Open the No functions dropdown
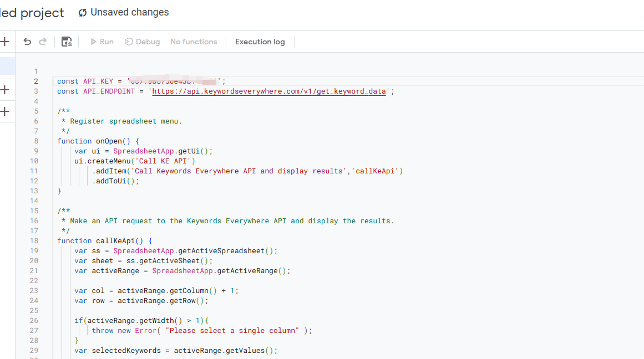 tap(194, 42)
